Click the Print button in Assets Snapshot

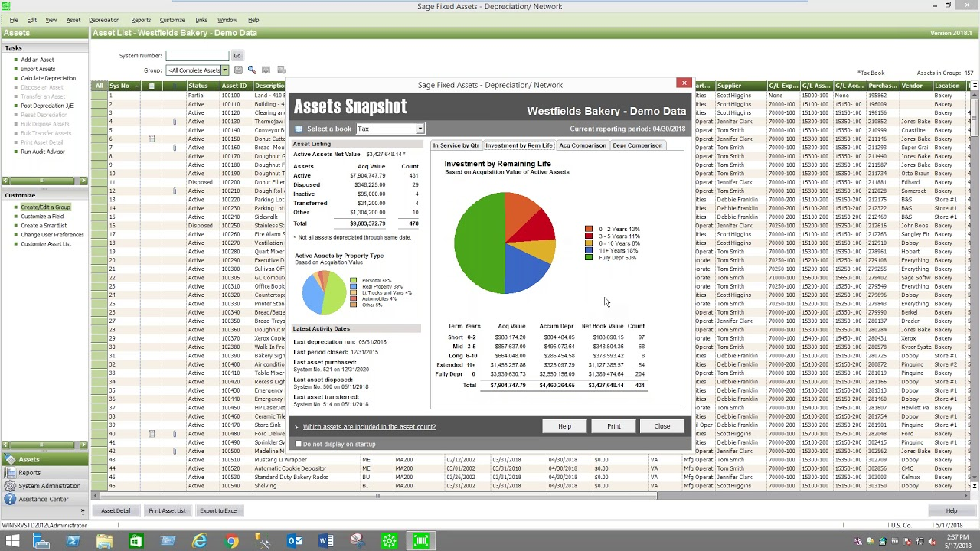coord(612,426)
